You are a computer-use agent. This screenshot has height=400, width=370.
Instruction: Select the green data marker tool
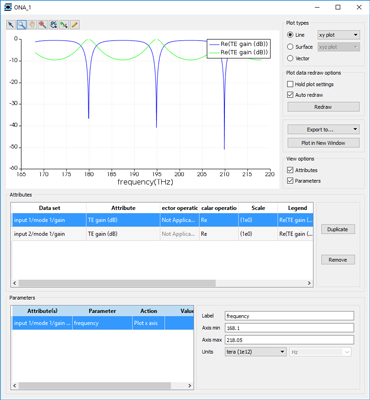(64, 25)
